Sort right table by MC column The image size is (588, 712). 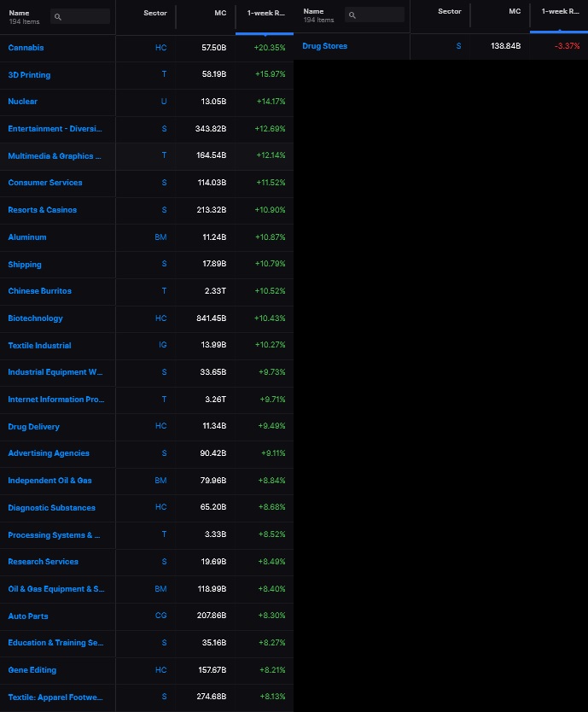click(515, 11)
